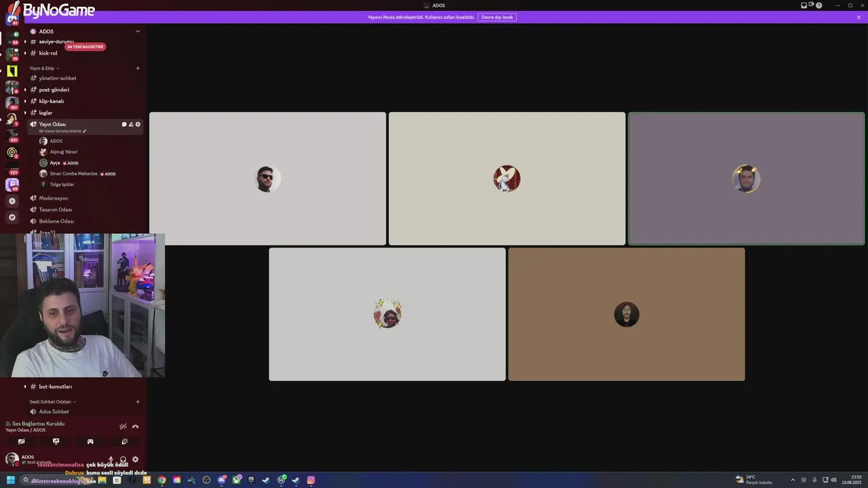This screenshot has width=868, height=488.
Task: Click the Devre dışı bırak button
Action: point(497,17)
